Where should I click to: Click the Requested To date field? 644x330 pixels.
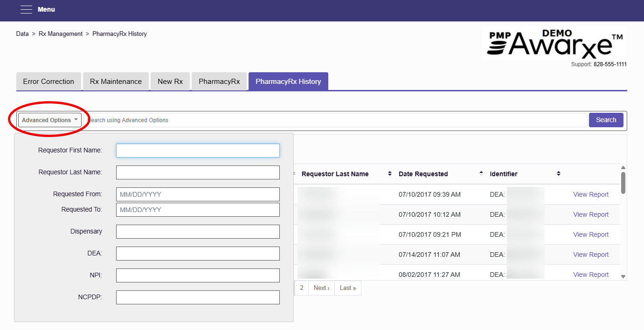[x=198, y=210]
